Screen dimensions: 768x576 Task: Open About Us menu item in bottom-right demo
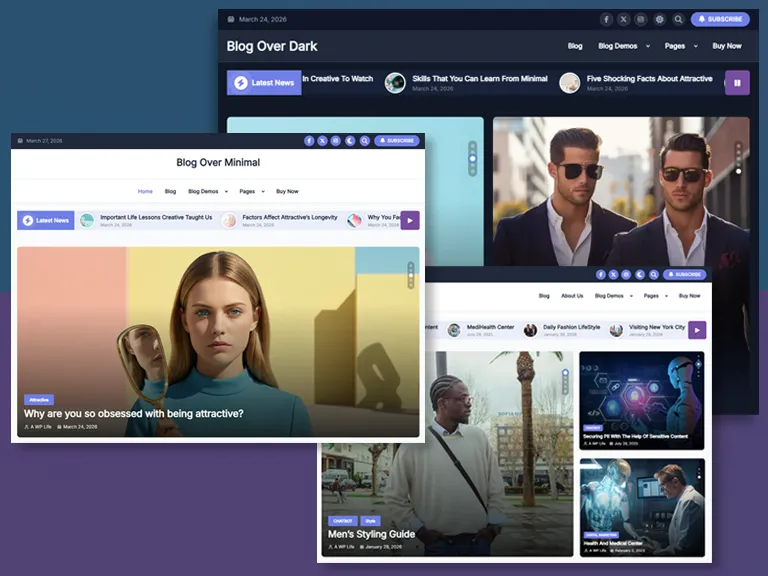[x=572, y=296]
